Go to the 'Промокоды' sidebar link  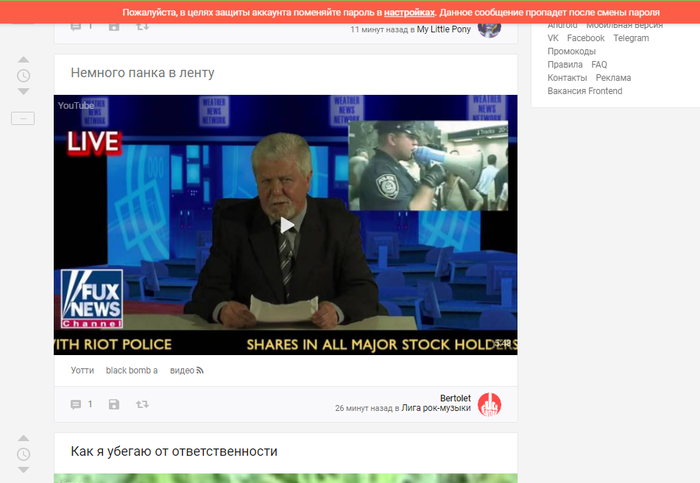pos(571,51)
